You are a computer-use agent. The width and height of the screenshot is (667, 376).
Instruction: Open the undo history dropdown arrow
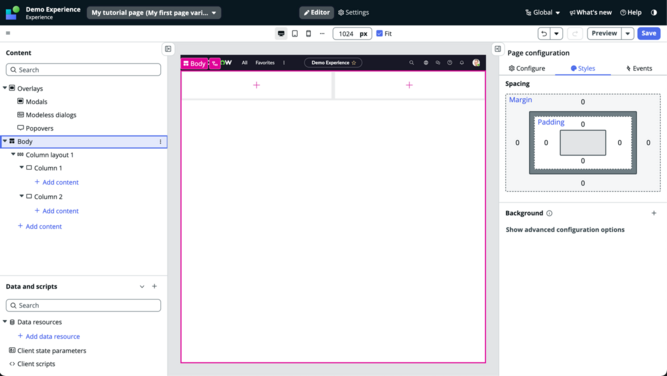[x=557, y=34]
